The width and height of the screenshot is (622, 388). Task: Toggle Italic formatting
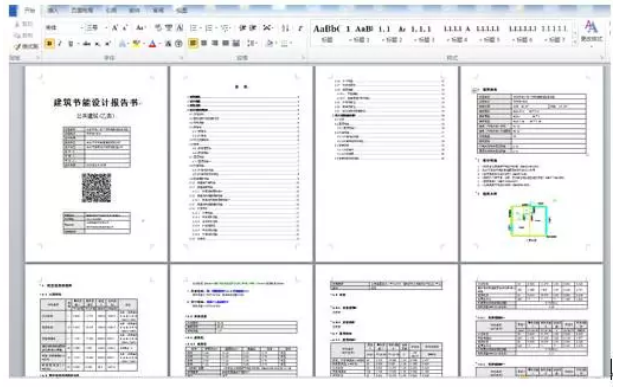coord(60,43)
